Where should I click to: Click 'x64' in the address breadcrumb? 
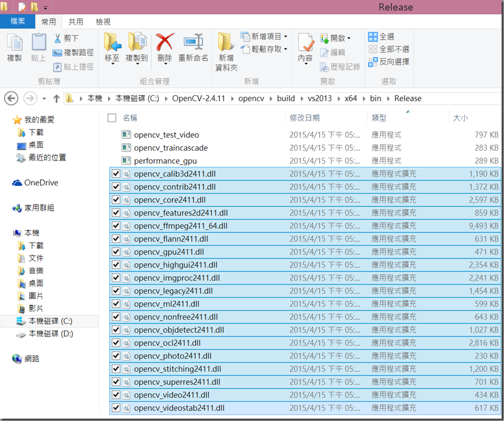pos(351,99)
